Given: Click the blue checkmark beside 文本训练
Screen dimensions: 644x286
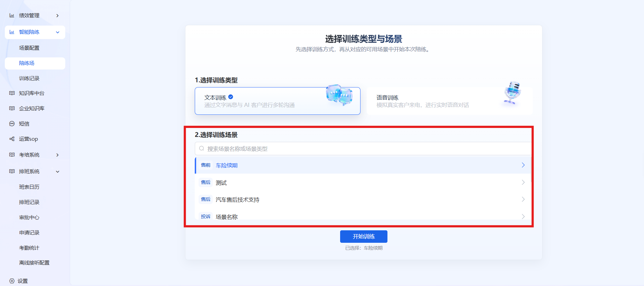Looking at the screenshot, I should point(231,97).
